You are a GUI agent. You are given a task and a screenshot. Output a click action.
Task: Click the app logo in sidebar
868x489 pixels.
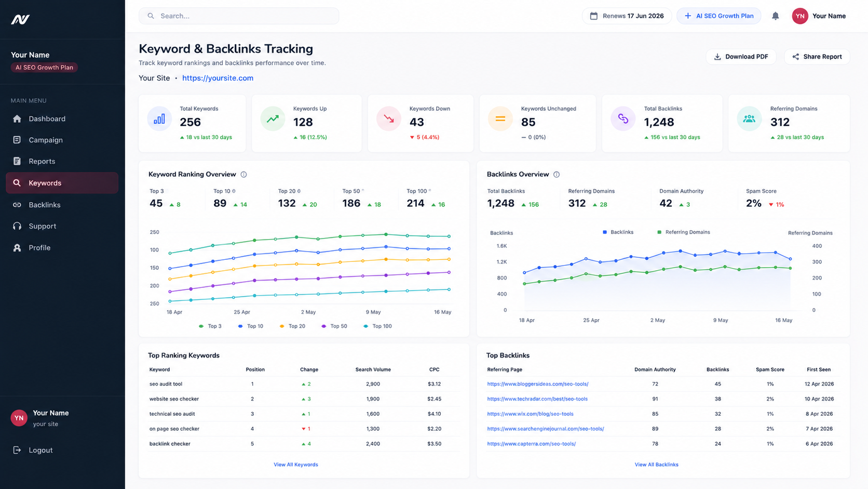[20, 19]
